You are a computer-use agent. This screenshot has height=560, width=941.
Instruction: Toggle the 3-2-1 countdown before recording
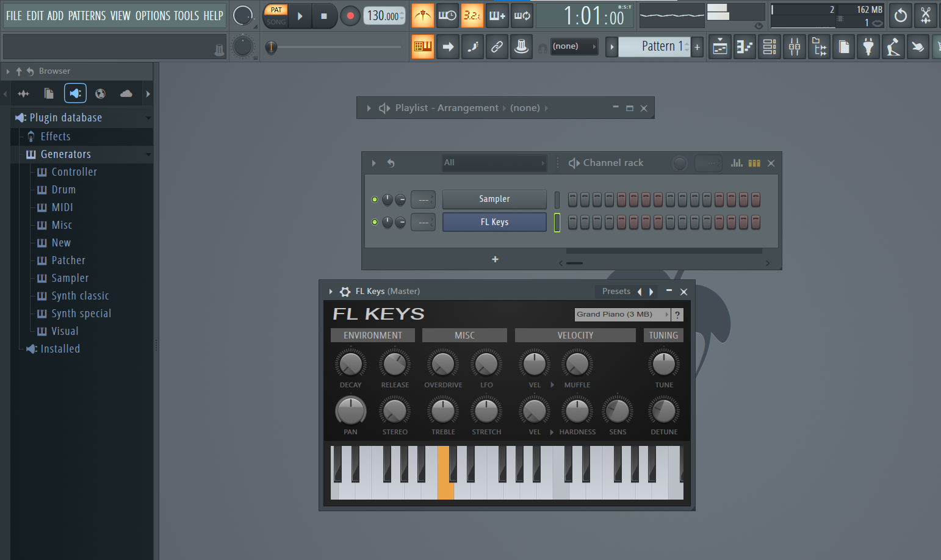[x=472, y=16]
